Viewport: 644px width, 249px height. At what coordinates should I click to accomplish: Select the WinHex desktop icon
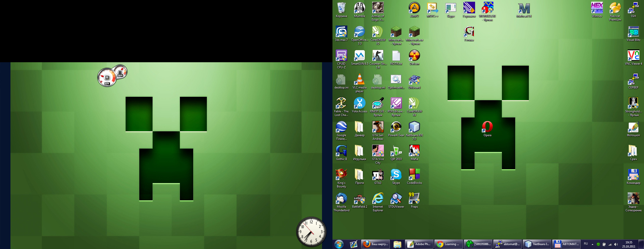[597, 8]
